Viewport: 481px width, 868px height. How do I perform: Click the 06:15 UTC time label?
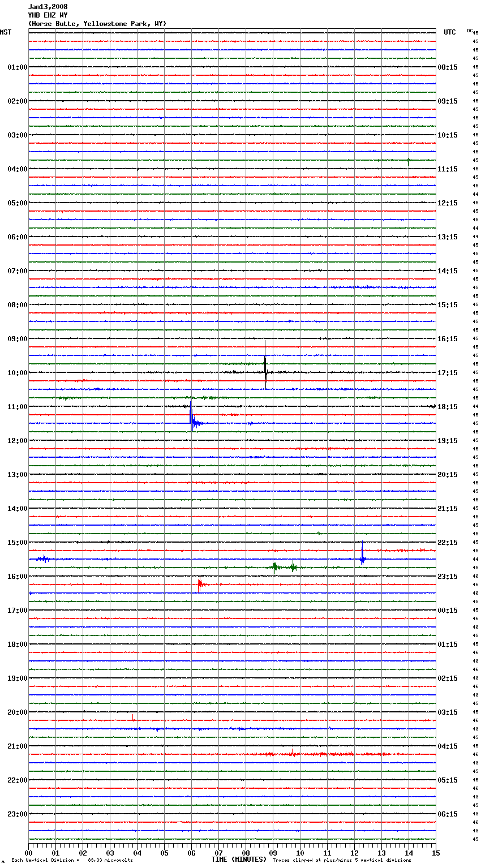448,814
